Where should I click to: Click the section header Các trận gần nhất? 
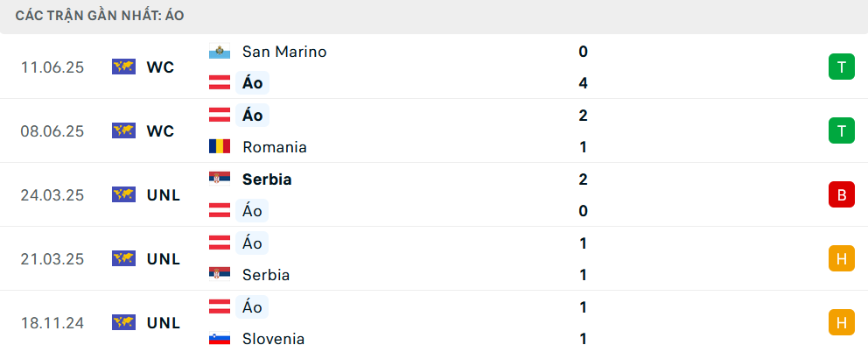coord(100,16)
